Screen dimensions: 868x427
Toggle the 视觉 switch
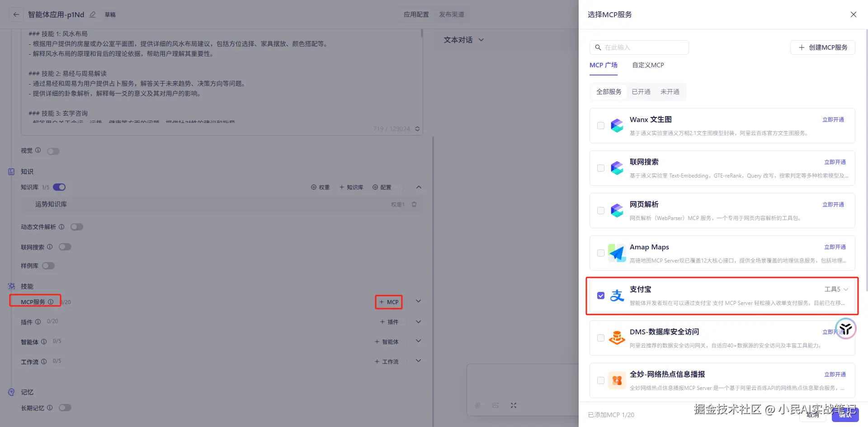coord(53,151)
